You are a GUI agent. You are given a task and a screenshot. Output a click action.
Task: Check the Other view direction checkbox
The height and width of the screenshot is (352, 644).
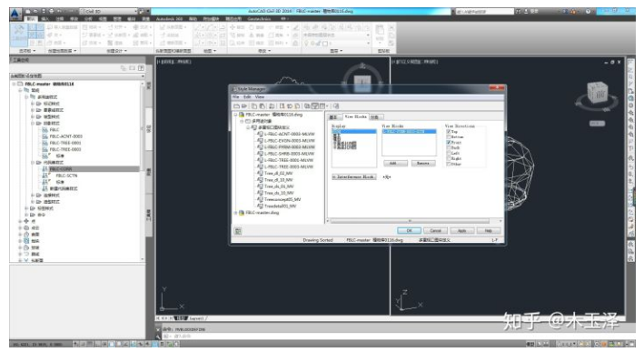pos(449,164)
